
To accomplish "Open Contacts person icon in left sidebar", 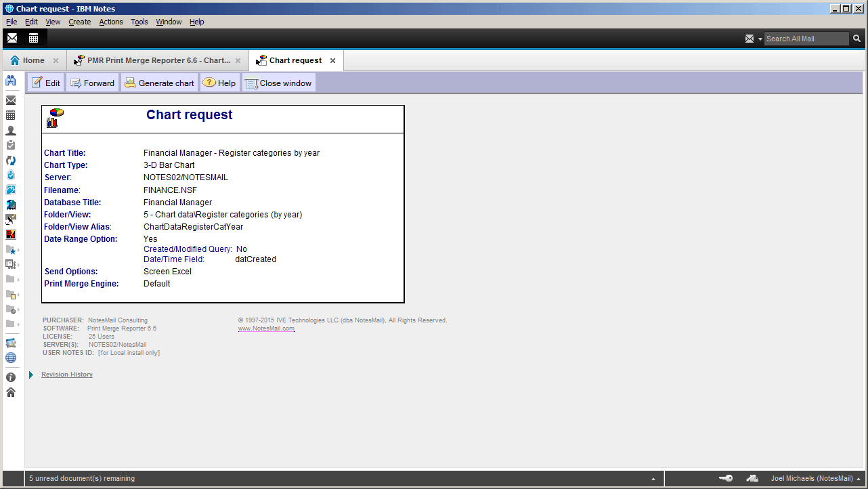I will pos(11,130).
